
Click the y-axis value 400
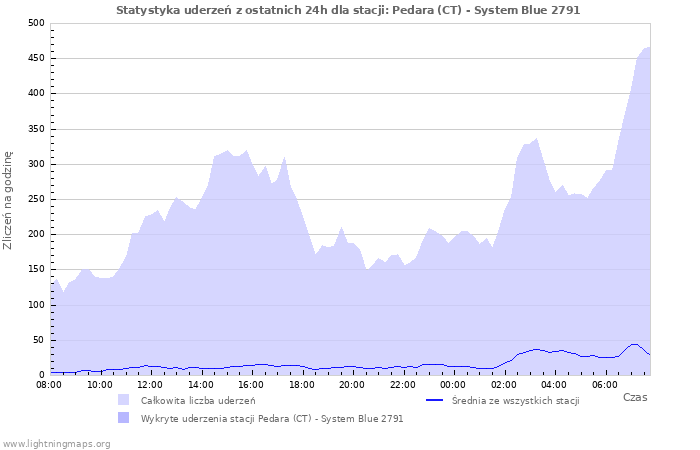click(x=36, y=93)
